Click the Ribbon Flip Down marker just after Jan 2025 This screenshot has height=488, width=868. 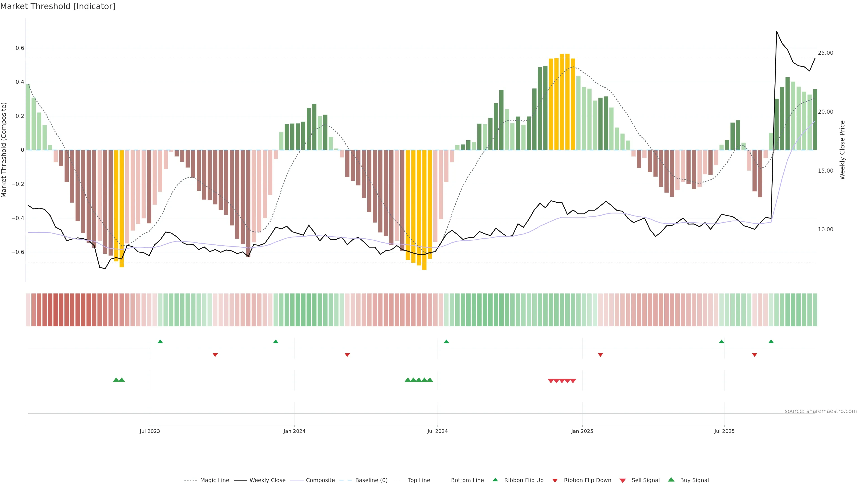pos(600,355)
